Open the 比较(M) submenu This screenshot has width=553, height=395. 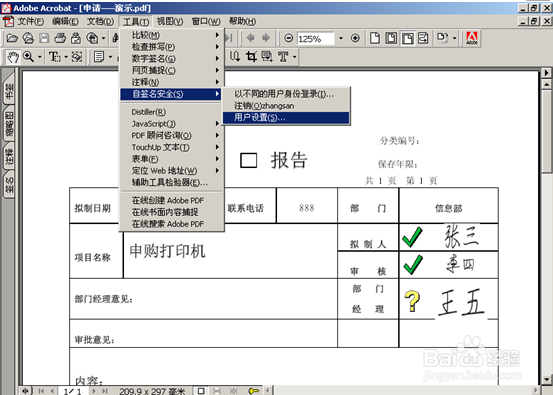(172, 35)
